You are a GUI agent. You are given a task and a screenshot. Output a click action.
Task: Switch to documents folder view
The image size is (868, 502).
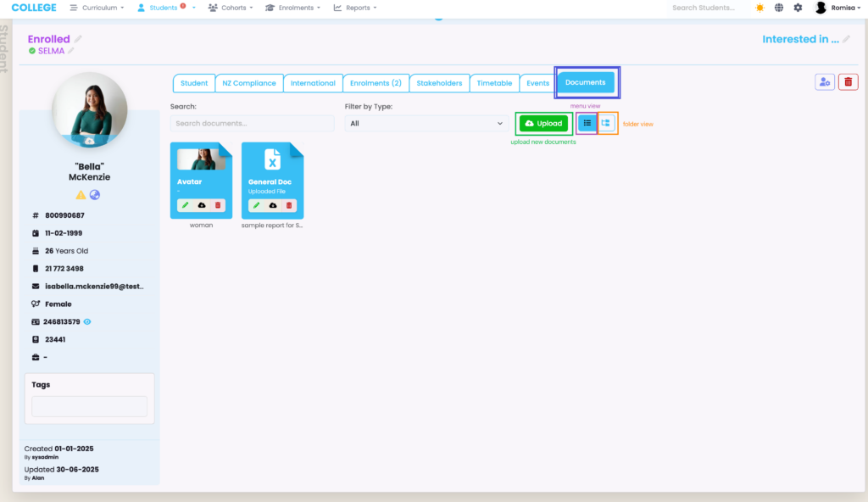click(x=606, y=123)
